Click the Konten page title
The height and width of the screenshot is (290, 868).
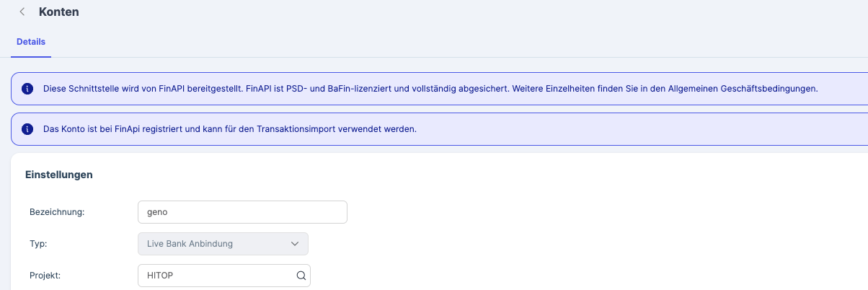59,12
